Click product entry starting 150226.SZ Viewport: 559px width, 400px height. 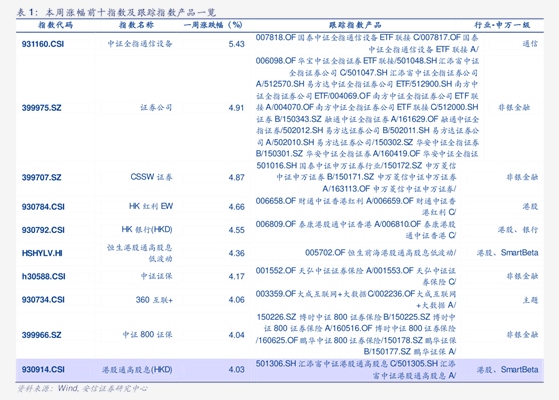[x=356, y=334]
